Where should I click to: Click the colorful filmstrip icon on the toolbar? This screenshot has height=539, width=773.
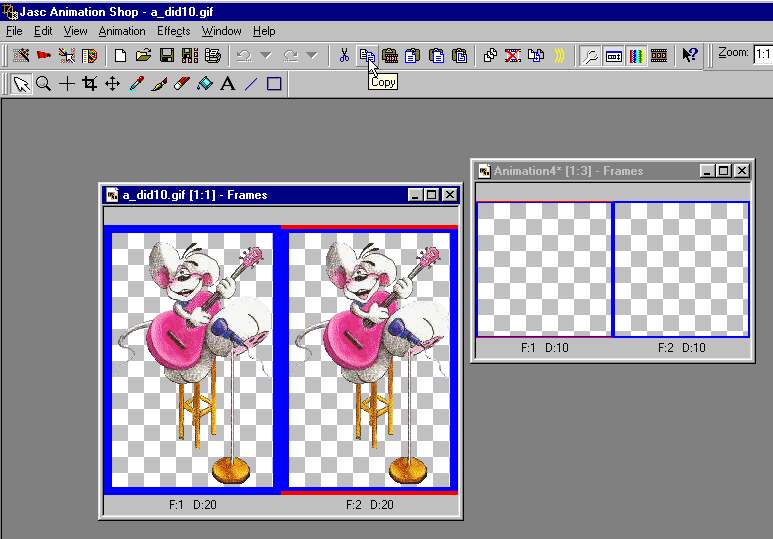coord(89,55)
